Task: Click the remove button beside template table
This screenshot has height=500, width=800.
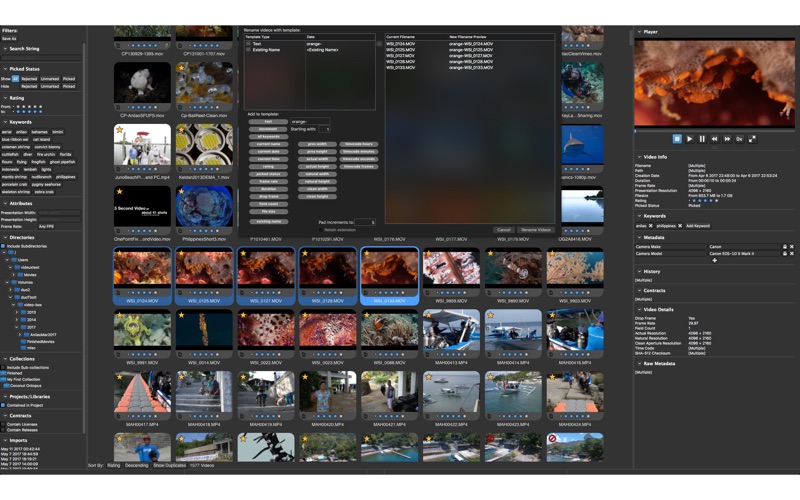Action: [x=379, y=44]
